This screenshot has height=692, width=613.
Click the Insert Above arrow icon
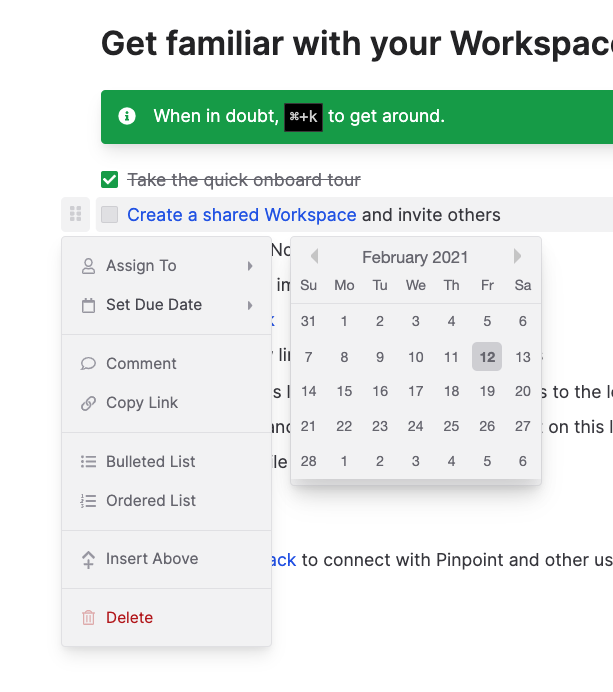(x=88, y=560)
